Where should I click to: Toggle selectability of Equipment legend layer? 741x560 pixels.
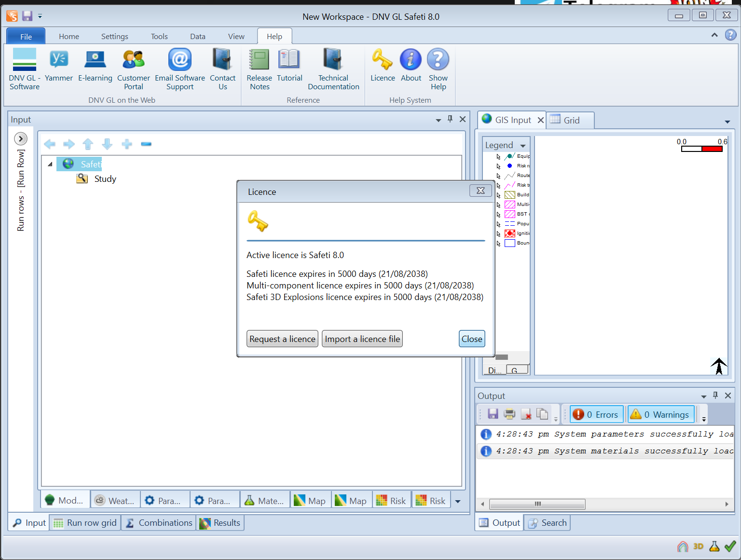coord(498,157)
